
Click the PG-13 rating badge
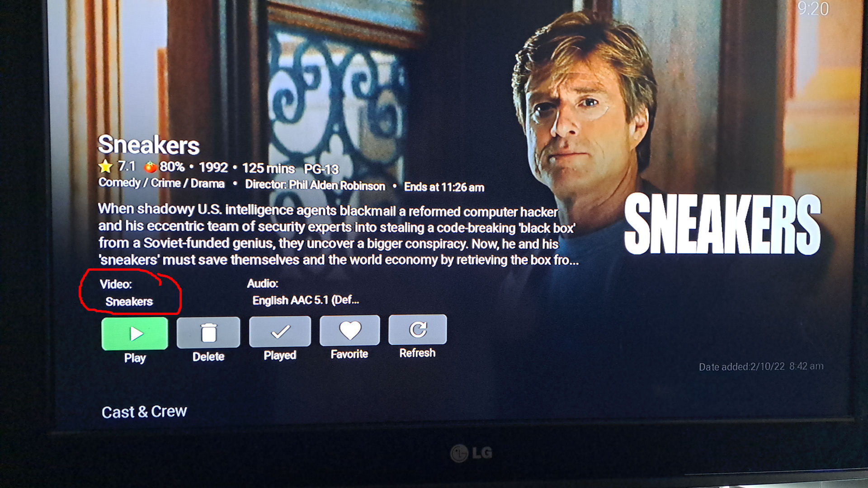tap(321, 169)
